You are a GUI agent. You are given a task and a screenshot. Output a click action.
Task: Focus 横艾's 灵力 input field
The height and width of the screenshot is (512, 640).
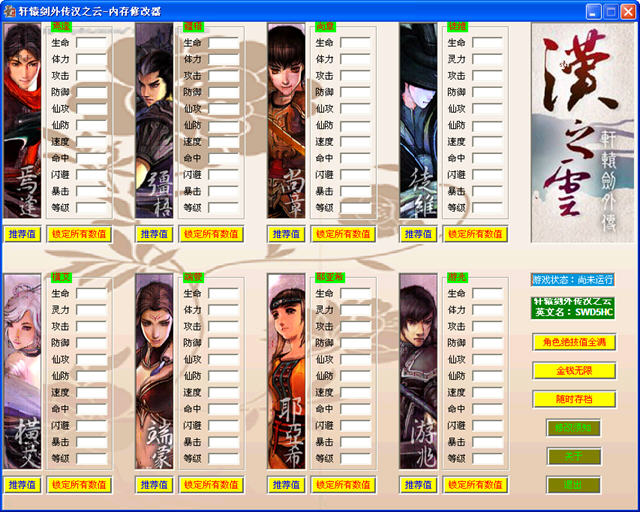click(92, 310)
